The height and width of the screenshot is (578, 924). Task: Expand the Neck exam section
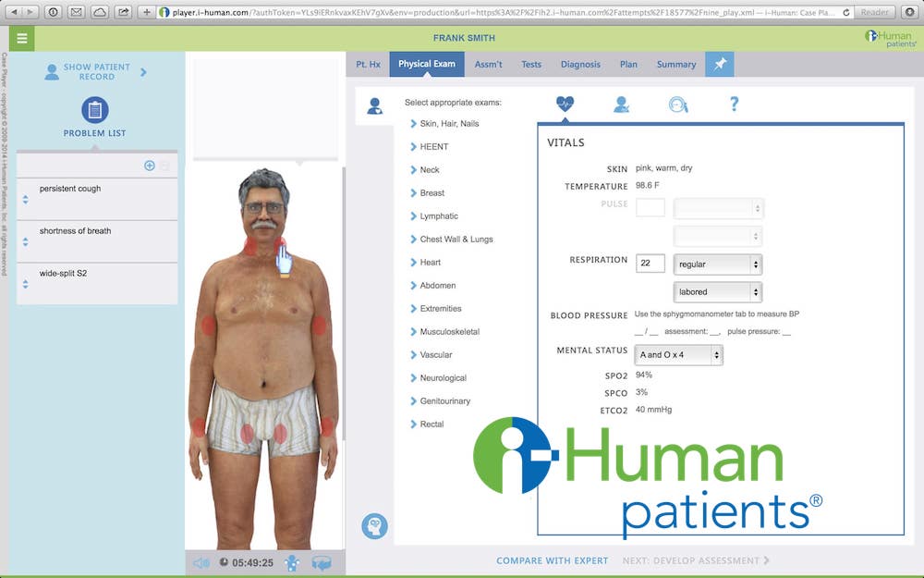click(424, 169)
